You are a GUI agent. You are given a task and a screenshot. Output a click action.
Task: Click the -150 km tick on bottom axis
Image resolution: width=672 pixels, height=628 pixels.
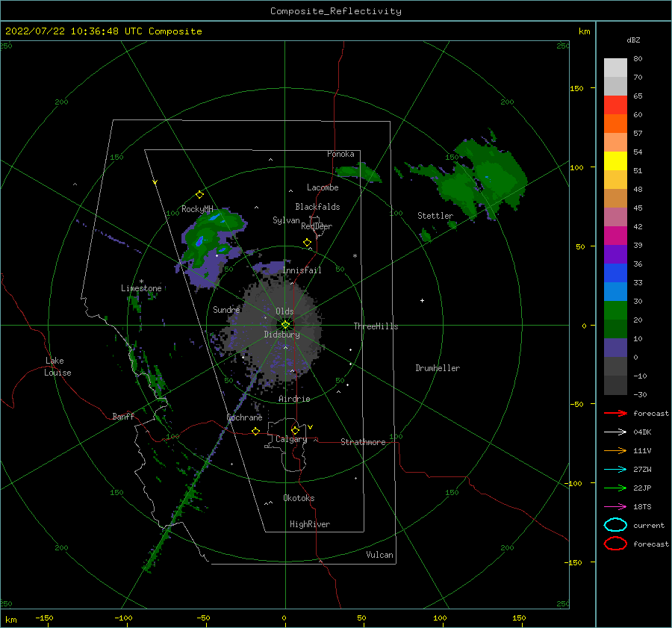tap(44, 618)
